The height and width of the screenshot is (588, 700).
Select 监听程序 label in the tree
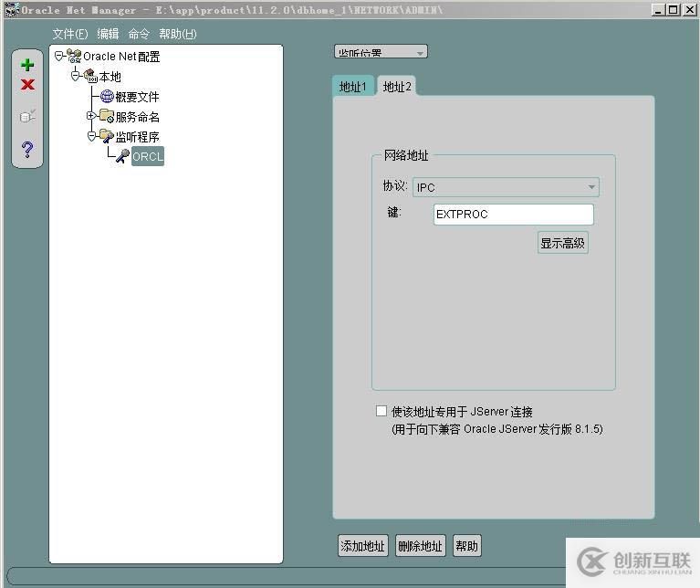(x=137, y=137)
